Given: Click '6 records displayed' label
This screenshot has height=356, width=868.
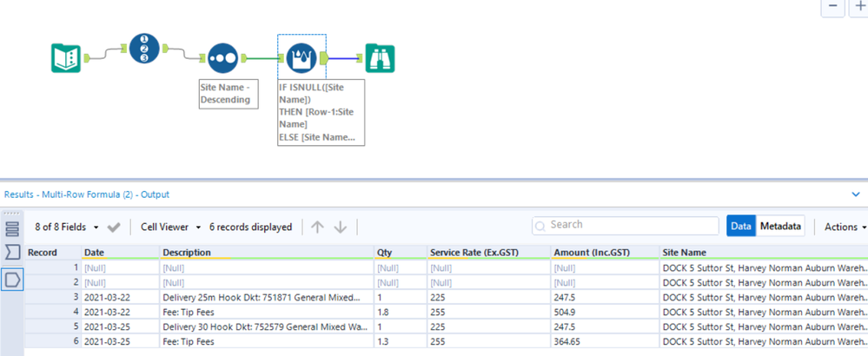Looking at the screenshot, I should click(250, 227).
